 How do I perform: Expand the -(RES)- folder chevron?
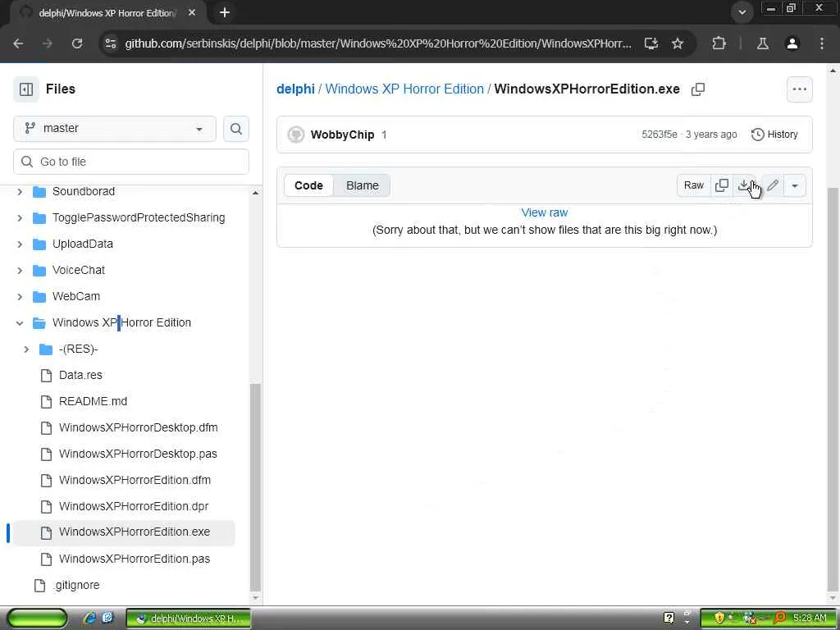[26, 349]
